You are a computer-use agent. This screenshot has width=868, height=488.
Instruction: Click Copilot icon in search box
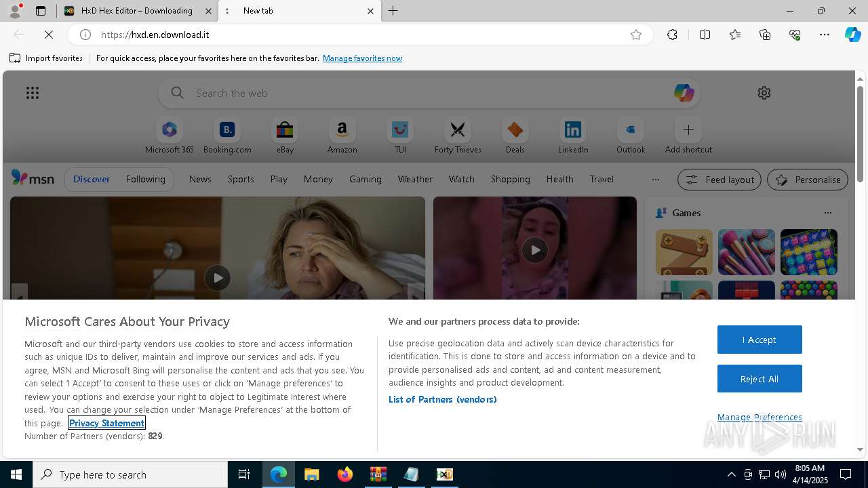click(684, 93)
